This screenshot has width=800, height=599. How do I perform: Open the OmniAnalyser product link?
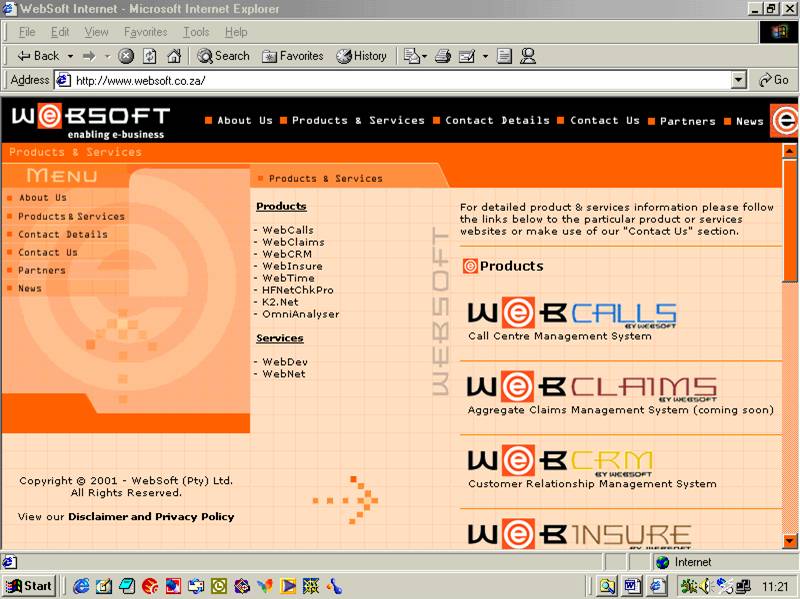(x=301, y=314)
